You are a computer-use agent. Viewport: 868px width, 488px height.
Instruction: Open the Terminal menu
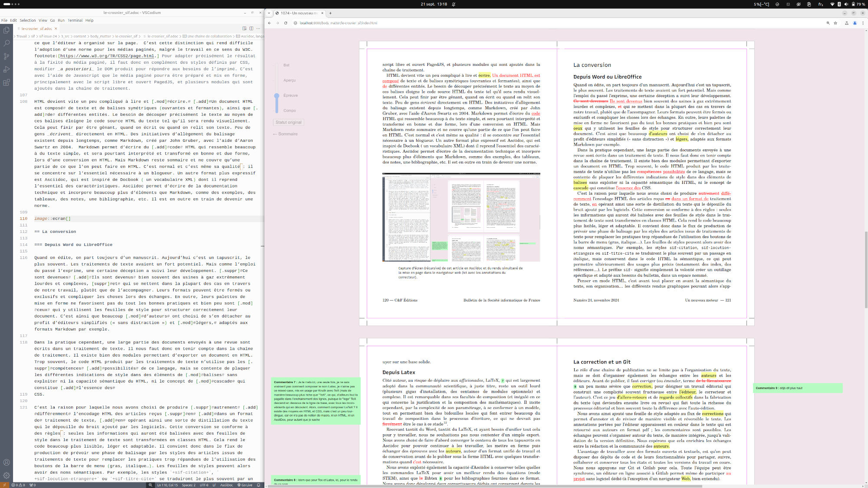[x=75, y=20]
